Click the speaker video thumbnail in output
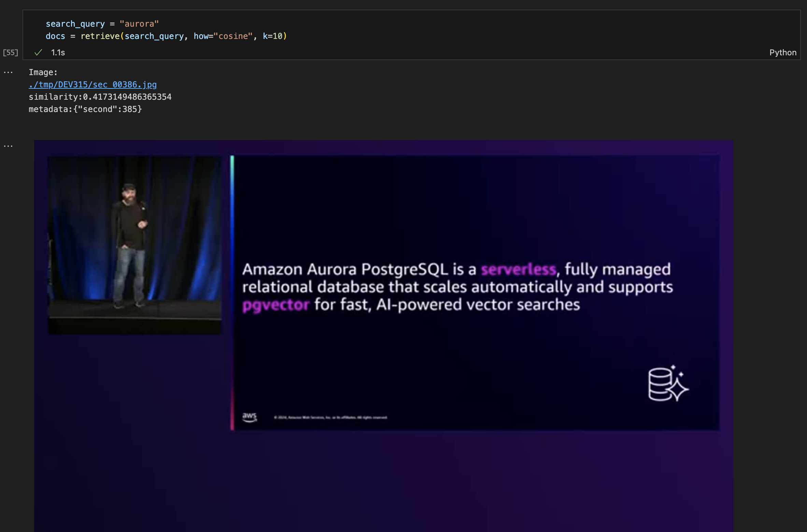807x532 pixels. (x=134, y=245)
